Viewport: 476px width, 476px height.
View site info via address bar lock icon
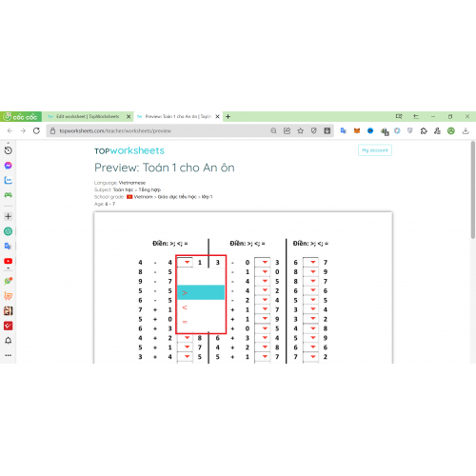[x=52, y=130]
